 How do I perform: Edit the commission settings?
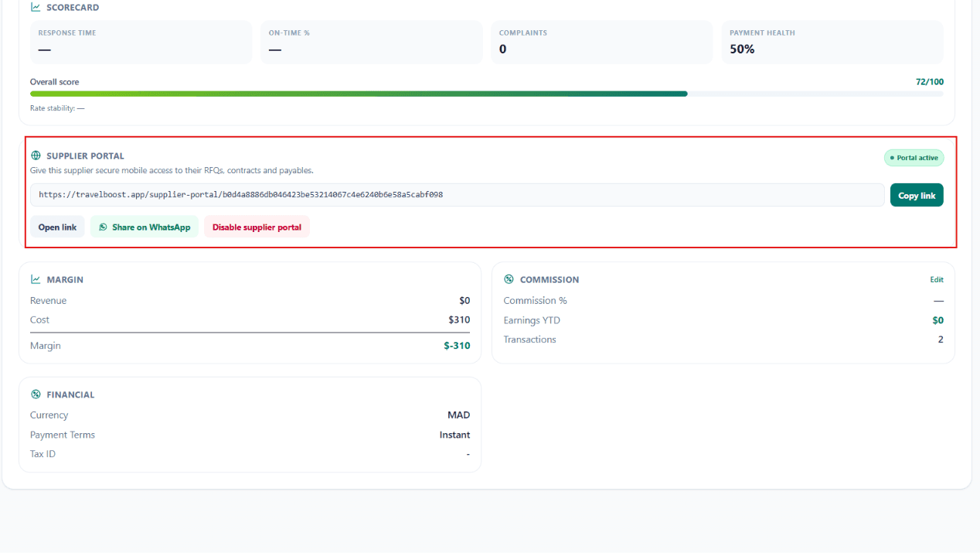(x=937, y=280)
